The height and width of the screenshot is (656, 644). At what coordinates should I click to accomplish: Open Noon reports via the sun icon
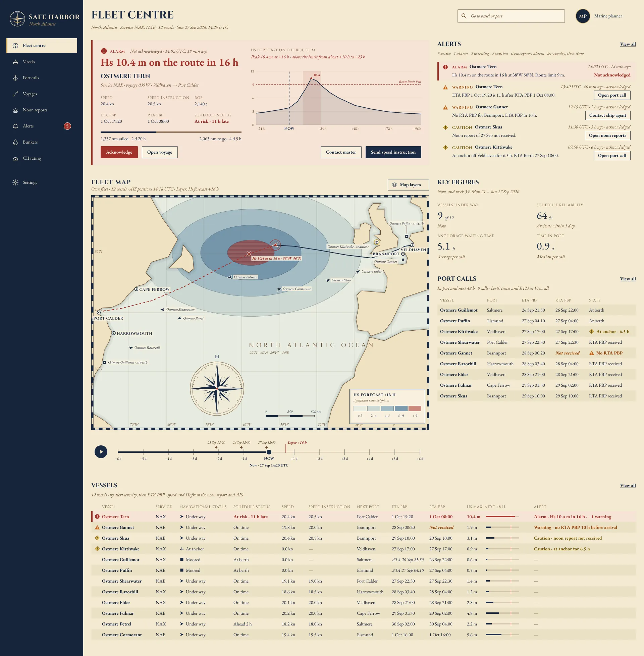[15, 110]
